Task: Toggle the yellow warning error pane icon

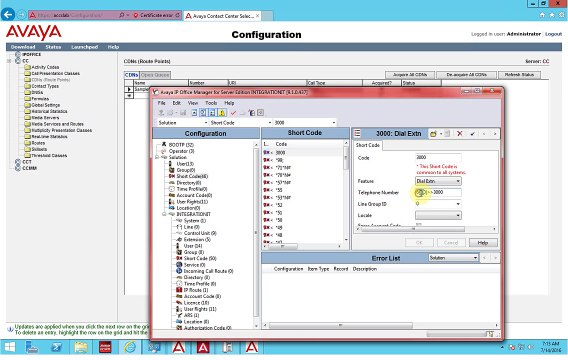Action: point(222,113)
